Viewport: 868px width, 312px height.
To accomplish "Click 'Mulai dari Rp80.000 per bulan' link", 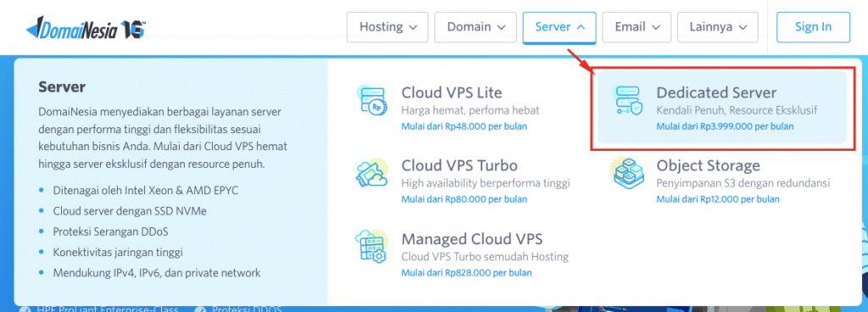I will coord(464,199).
